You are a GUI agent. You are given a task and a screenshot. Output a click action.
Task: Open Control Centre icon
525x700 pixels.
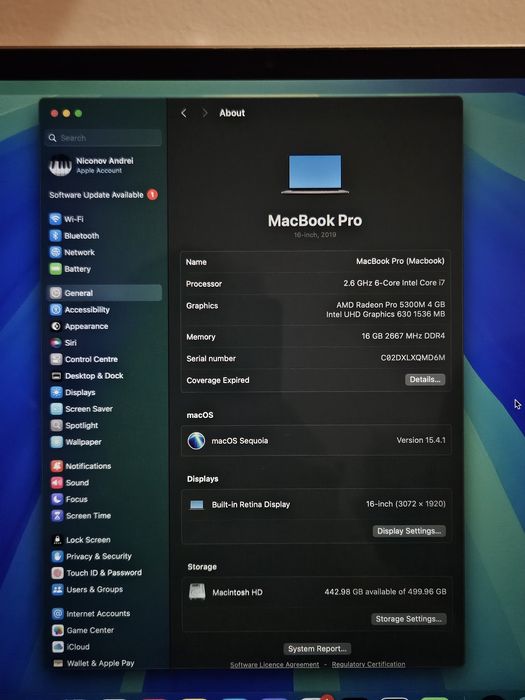[56, 359]
